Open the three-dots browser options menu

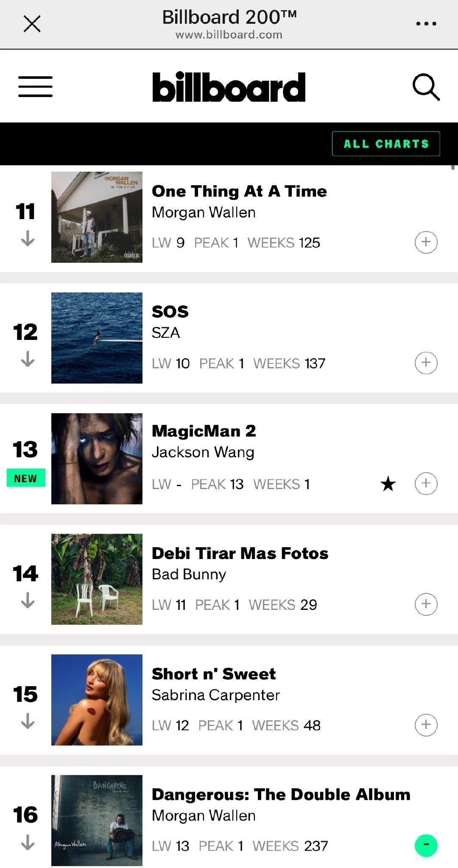click(x=426, y=24)
